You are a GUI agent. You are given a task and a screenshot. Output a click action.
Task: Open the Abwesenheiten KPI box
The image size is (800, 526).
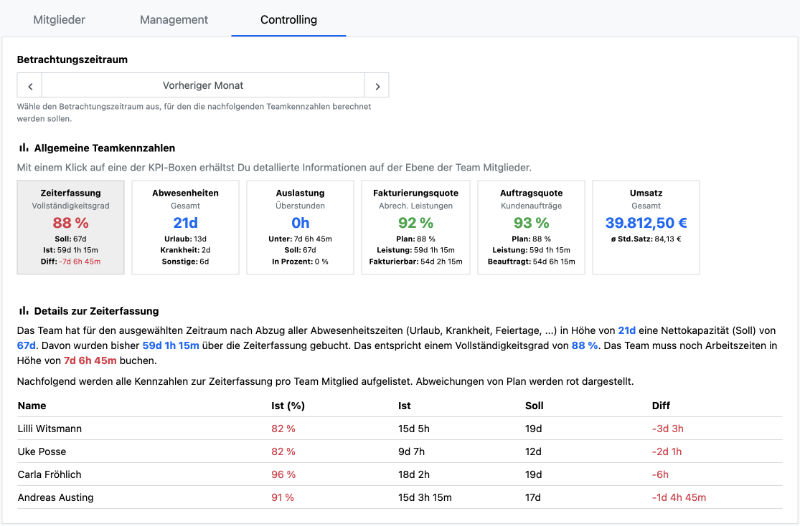[x=185, y=227]
